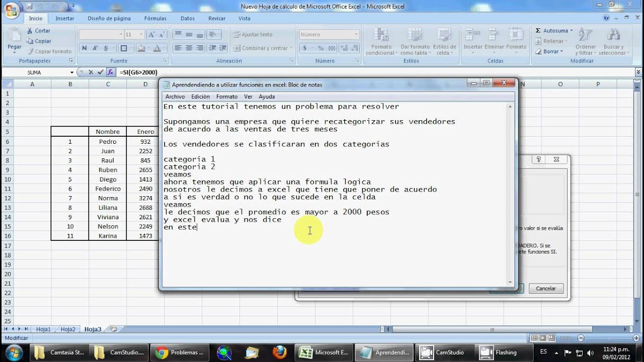Image resolution: width=644 pixels, height=362 pixels.
Task: Click the Insertar cells icon
Action: (x=472, y=35)
